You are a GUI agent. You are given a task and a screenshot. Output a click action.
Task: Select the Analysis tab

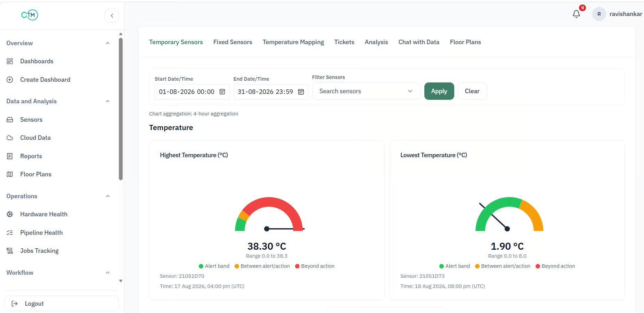click(x=376, y=42)
